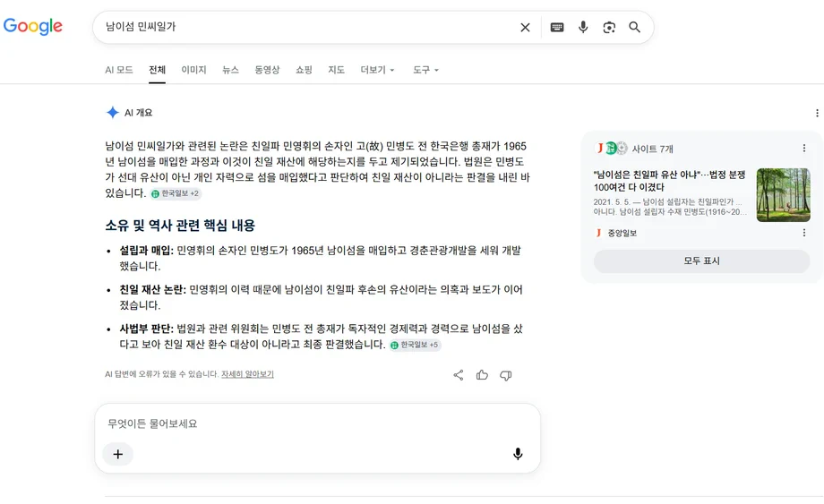
Task: Click the plus button in ask box
Action: 117,454
